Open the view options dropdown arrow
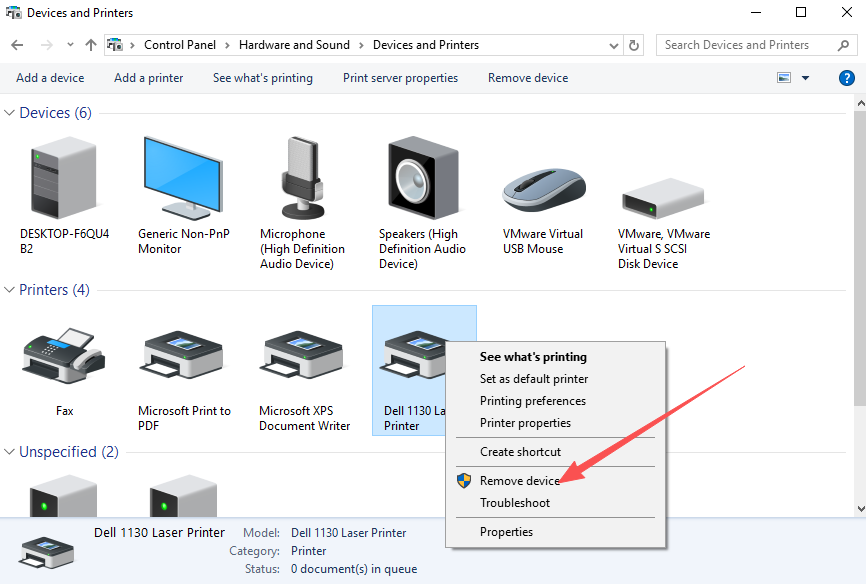866x584 pixels. [x=805, y=78]
